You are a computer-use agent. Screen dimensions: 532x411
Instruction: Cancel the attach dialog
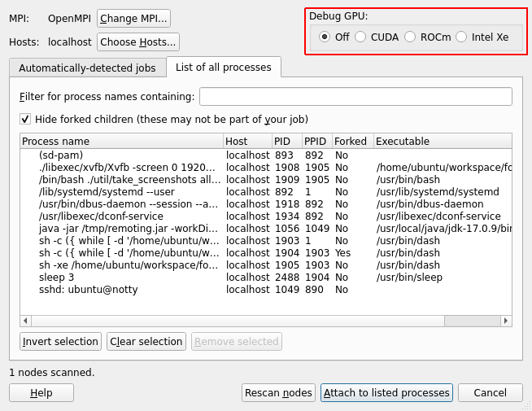491,392
